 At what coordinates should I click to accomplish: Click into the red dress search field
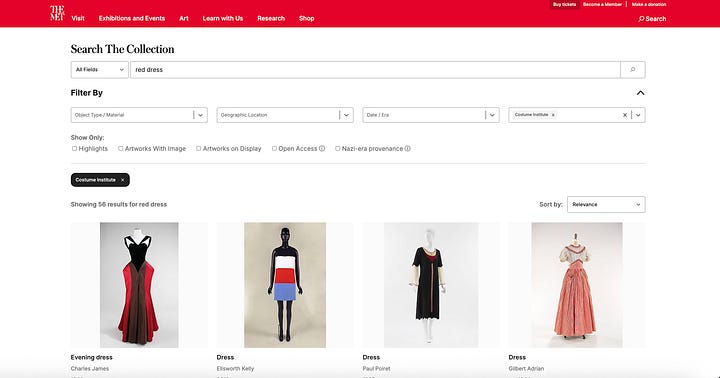(x=375, y=70)
